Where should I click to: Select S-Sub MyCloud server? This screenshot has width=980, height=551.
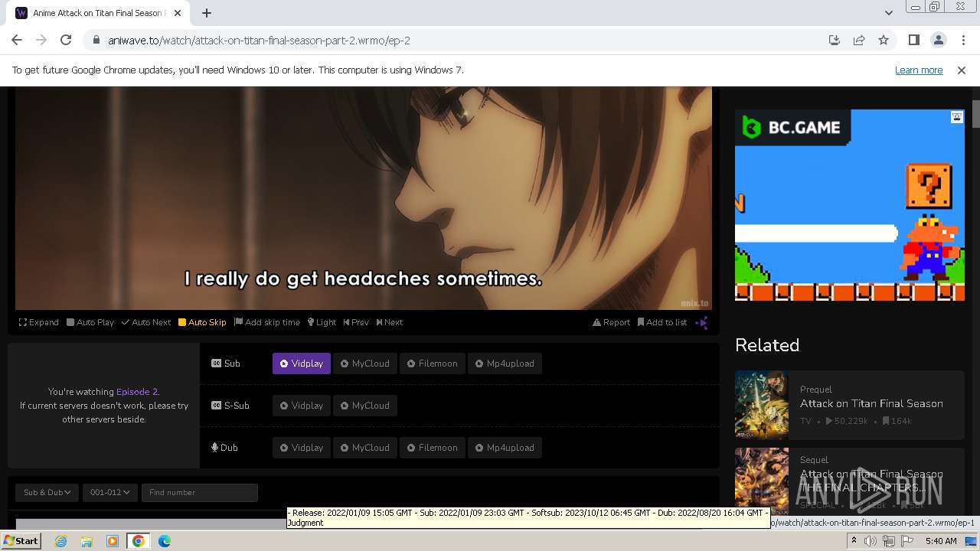click(365, 406)
